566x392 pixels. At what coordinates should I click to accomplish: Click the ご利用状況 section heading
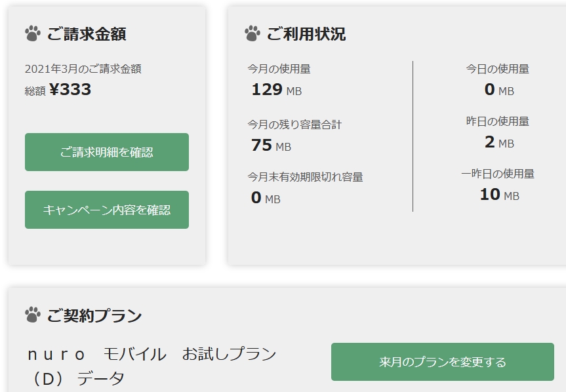[306, 34]
